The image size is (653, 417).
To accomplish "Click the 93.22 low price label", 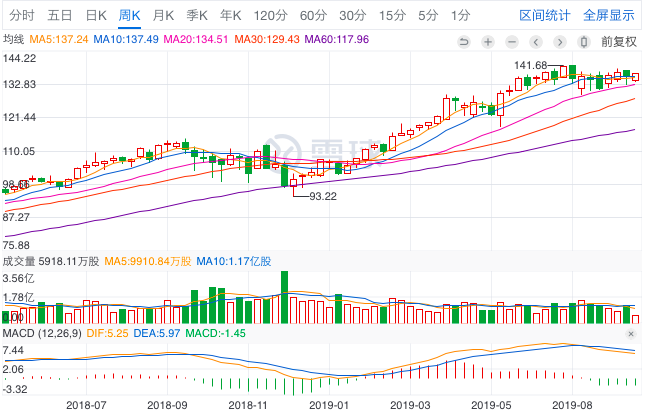I will pos(323,196).
